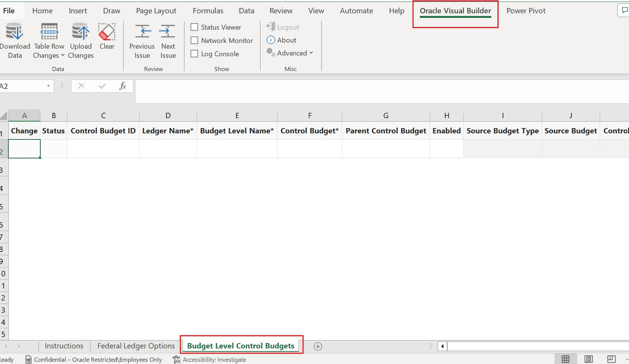Screen dimensions: 629x364
Task: Click the Status header cell
Action: coord(54,131)
